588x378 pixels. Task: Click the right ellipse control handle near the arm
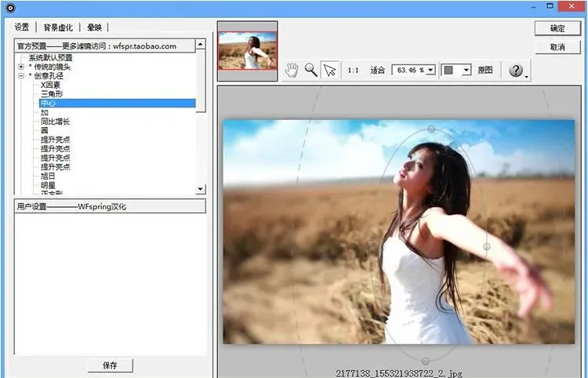[486, 246]
